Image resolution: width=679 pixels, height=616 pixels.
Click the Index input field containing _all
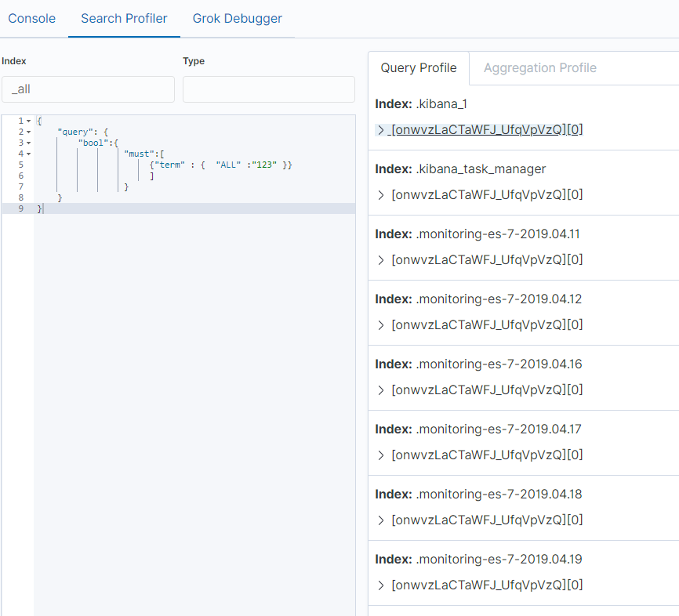point(89,89)
